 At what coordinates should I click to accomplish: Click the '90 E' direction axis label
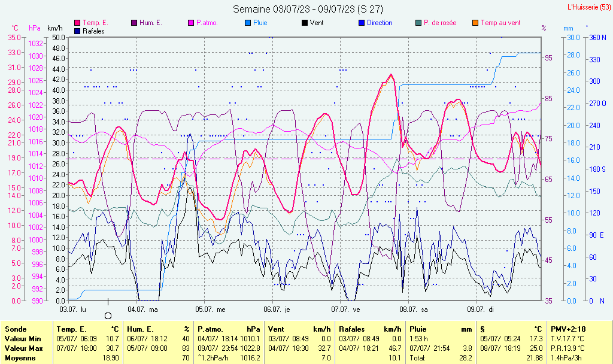(596, 235)
